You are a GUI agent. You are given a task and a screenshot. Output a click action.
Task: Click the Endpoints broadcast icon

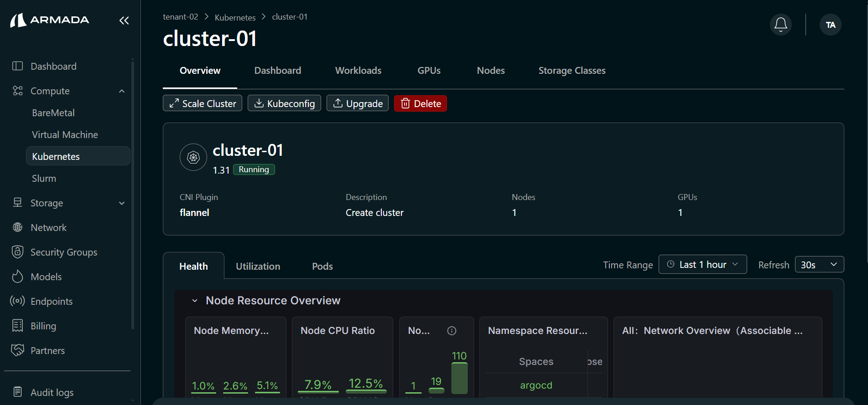(x=17, y=301)
